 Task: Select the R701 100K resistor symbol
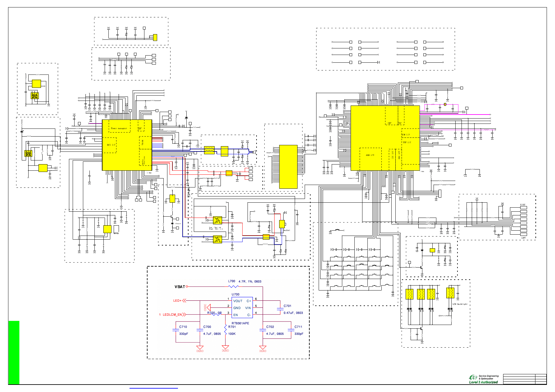(225, 330)
